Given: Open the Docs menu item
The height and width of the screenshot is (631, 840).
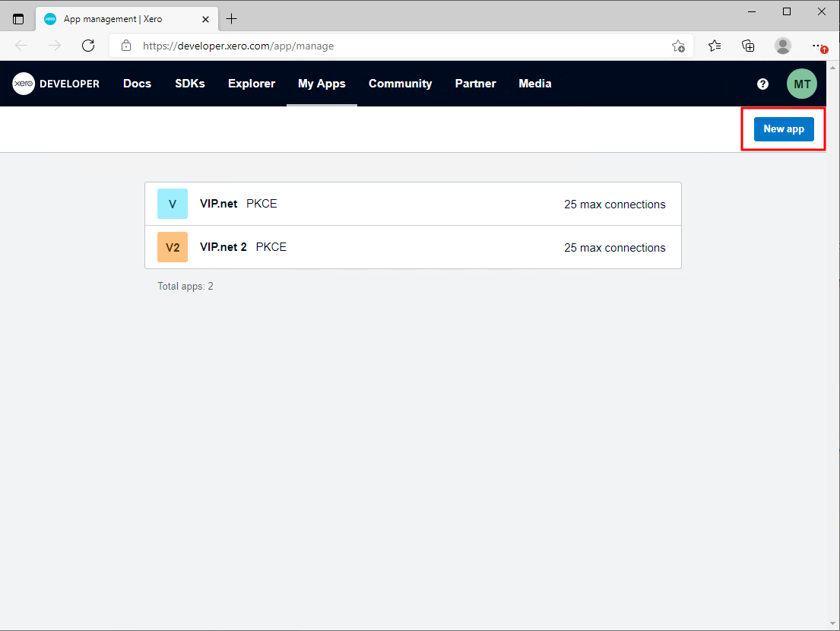Looking at the screenshot, I should click(x=137, y=84).
